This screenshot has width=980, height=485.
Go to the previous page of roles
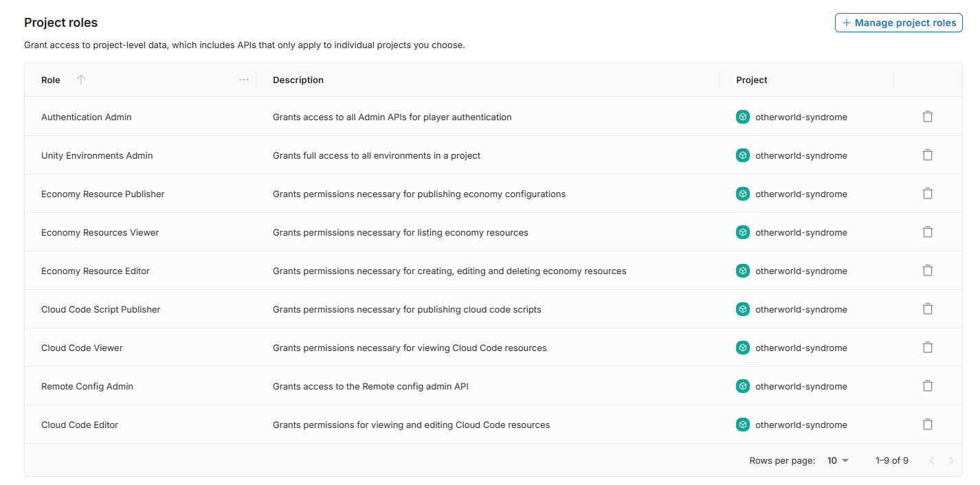point(932,460)
